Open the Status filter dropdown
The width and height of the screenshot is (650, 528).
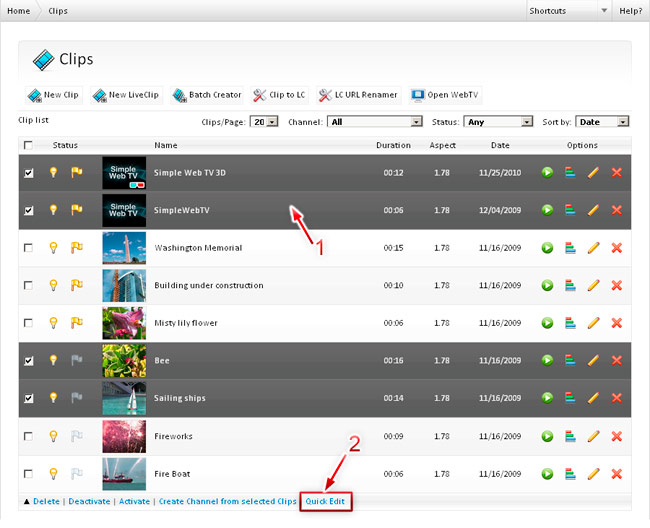pyautogui.click(x=498, y=122)
